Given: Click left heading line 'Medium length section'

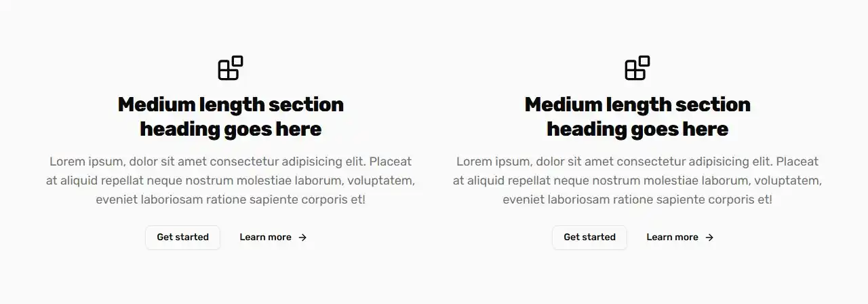Looking at the screenshot, I should click(231, 104).
